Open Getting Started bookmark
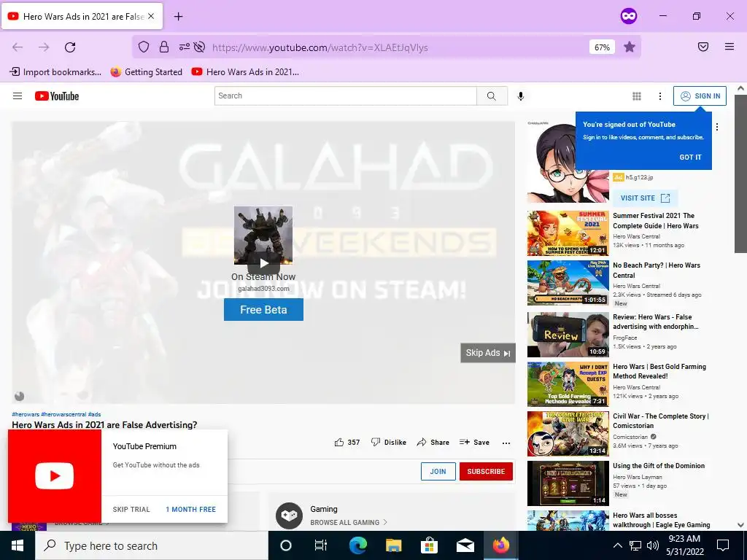The image size is (747, 560). click(146, 72)
